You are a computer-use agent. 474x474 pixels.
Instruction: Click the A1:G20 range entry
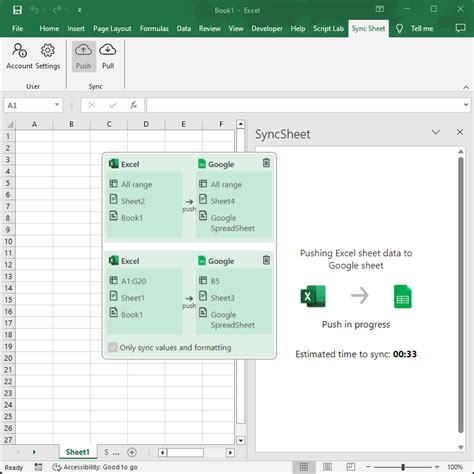click(x=133, y=281)
